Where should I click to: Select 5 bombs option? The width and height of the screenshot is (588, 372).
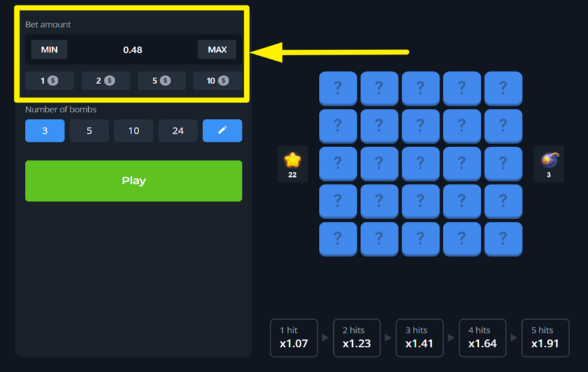(x=90, y=131)
